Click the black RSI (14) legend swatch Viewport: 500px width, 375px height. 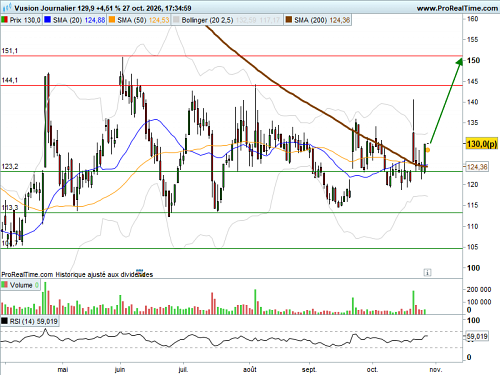5,321
